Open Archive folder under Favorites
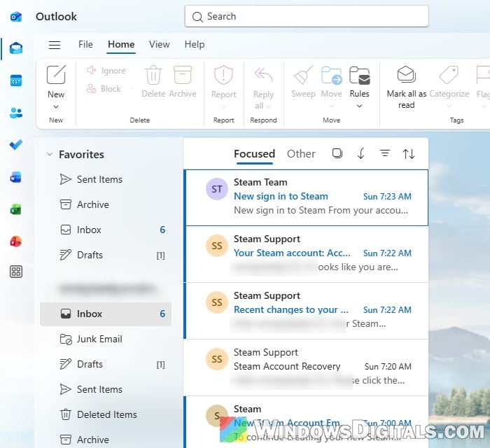Image resolution: width=490 pixels, height=448 pixels. tap(106, 204)
